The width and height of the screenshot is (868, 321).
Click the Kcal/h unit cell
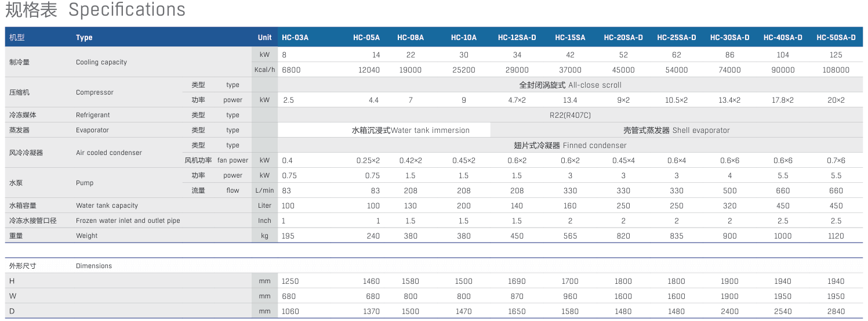pyautogui.click(x=264, y=70)
